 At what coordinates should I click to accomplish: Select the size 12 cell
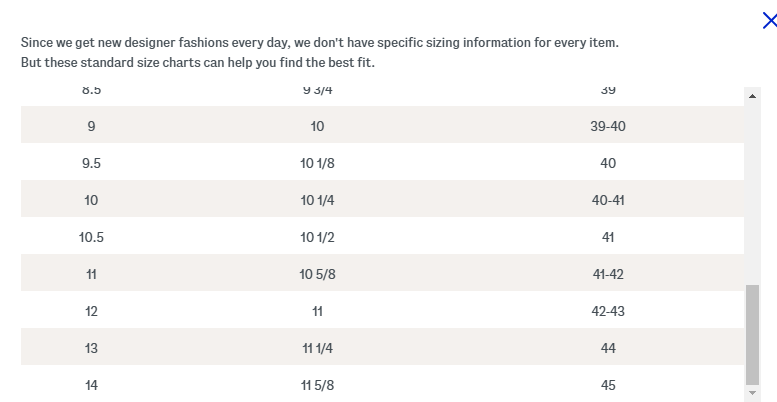[92, 311]
